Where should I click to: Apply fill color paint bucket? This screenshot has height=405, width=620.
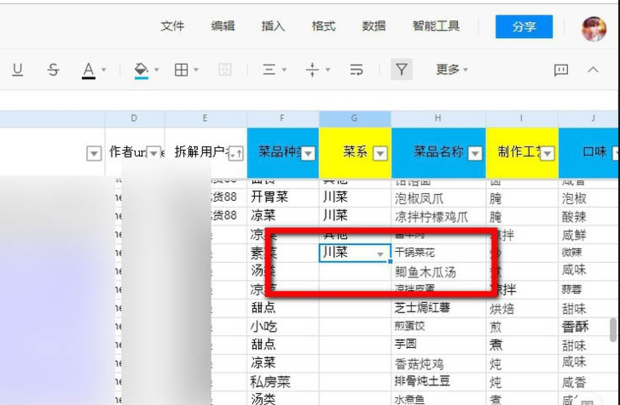click(x=141, y=70)
